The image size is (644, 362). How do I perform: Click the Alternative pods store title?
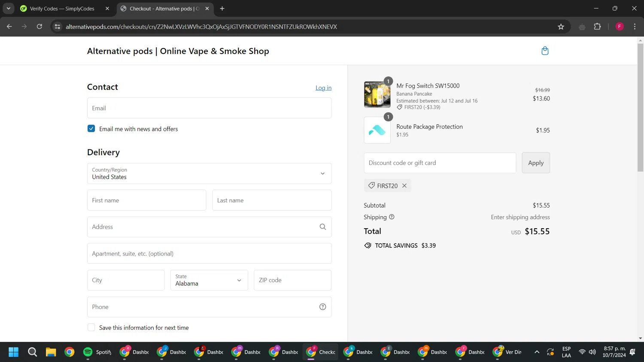click(178, 51)
